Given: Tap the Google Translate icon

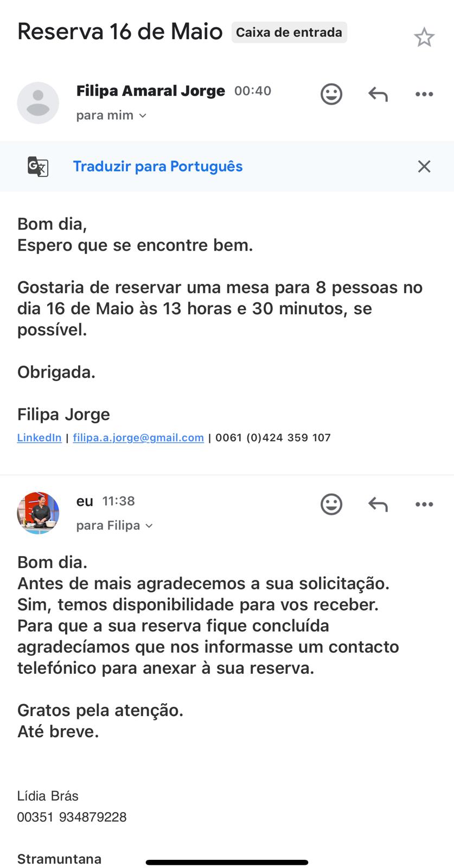Looking at the screenshot, I should coord(38,166).
